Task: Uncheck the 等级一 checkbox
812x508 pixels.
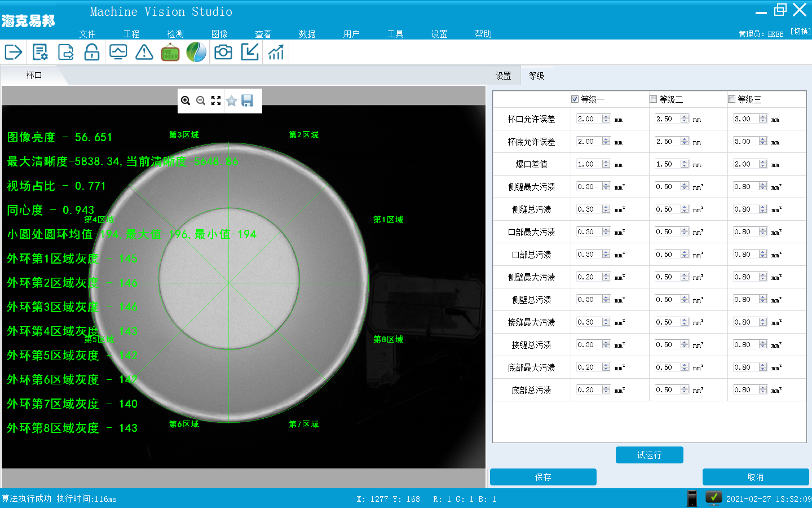Action: [x=575, y=99]
